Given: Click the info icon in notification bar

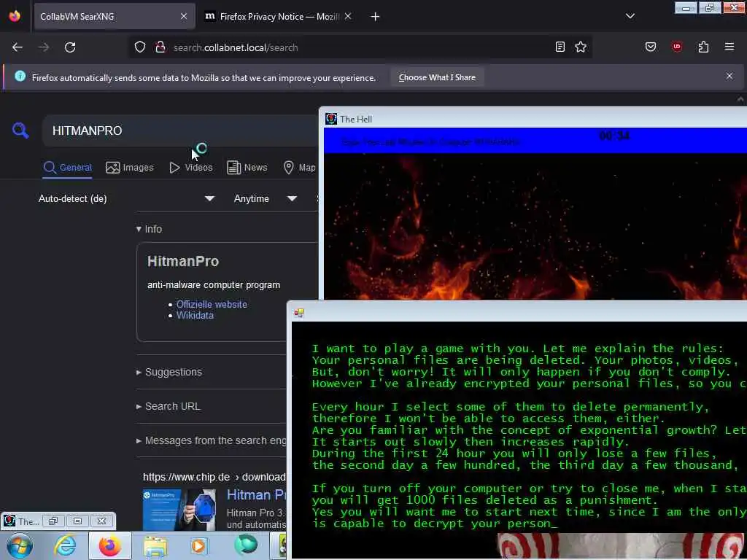Looking at the screenshot, I should (20, 76).
